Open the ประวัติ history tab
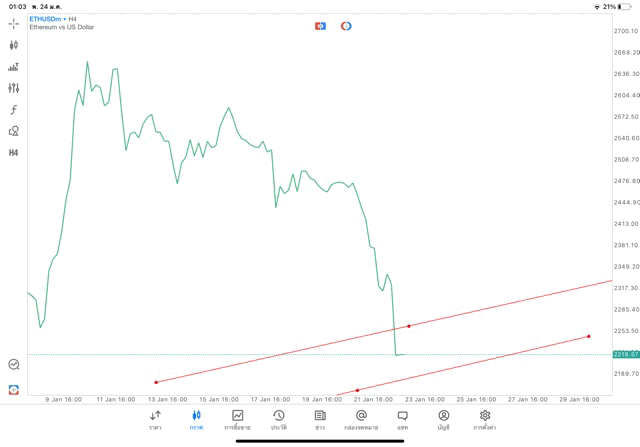 click(278, 419)
